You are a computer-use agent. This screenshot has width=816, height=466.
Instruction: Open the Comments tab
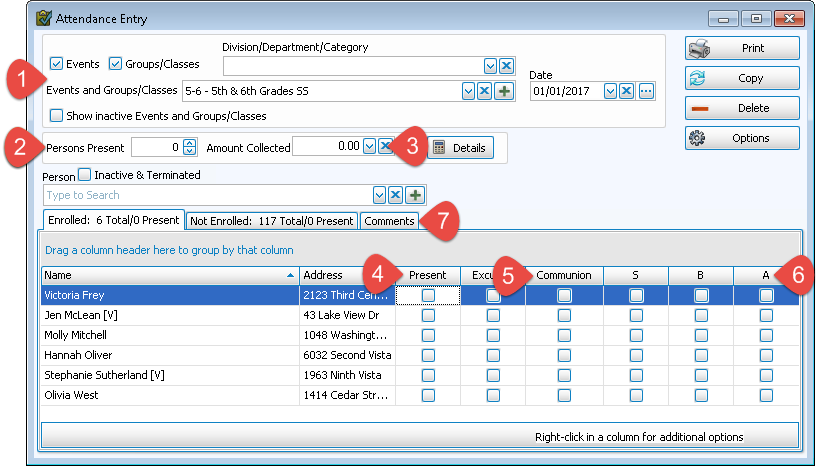[390, 220]
